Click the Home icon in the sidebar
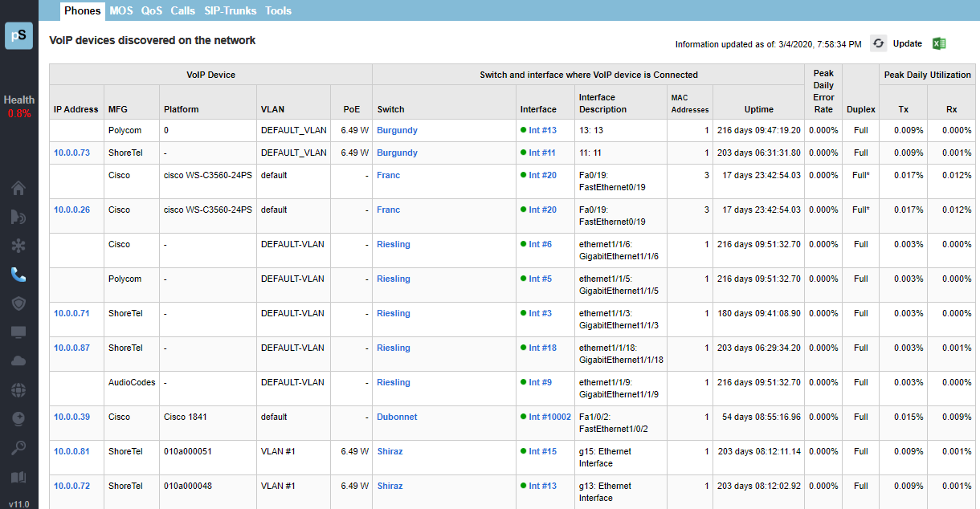This screenshot has width=980, height=509. 18,188
